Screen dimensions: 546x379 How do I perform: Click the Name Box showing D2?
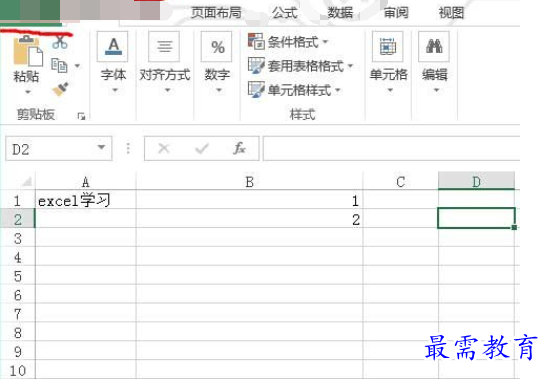(x=58, y=149)
